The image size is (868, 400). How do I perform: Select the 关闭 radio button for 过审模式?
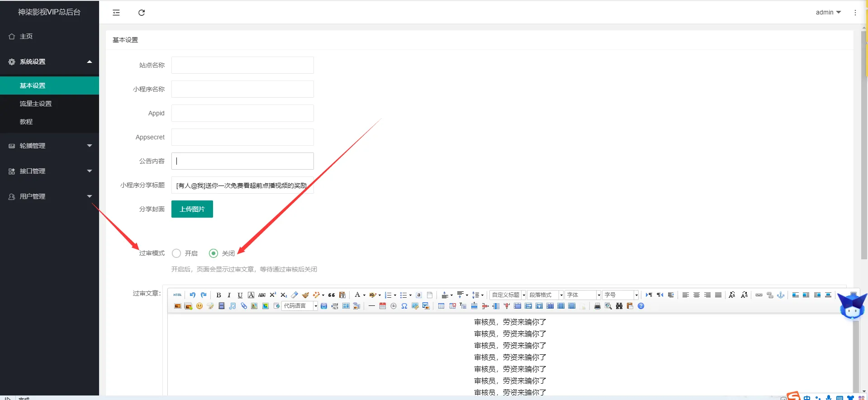(213, 253)
